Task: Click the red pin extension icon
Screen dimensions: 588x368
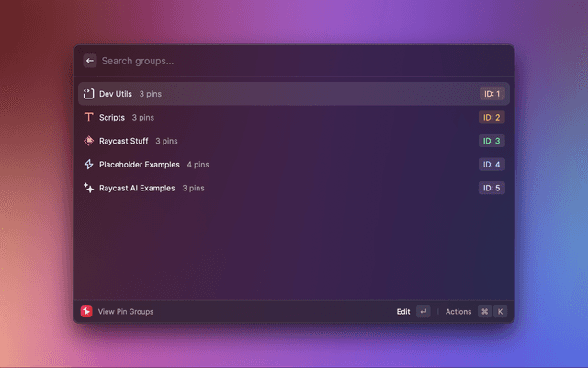Action: (x=86, y=312)
